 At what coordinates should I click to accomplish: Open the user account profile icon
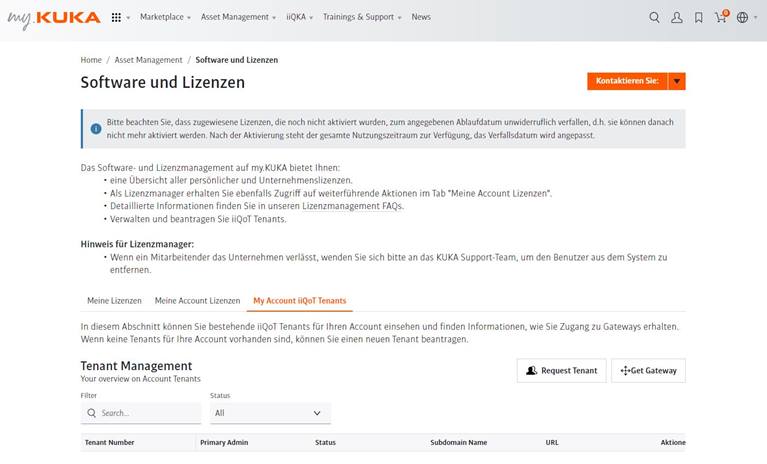tap(677, 17)
